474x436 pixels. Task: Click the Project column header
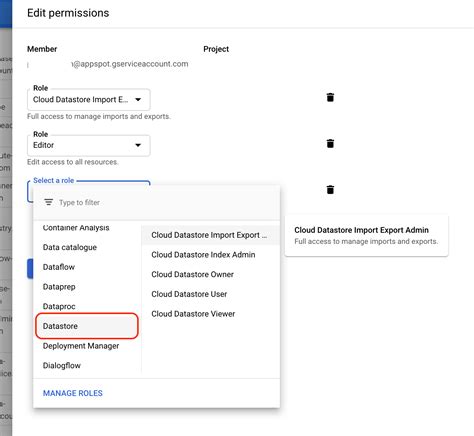pyautogui.click(x=216, y=49)
